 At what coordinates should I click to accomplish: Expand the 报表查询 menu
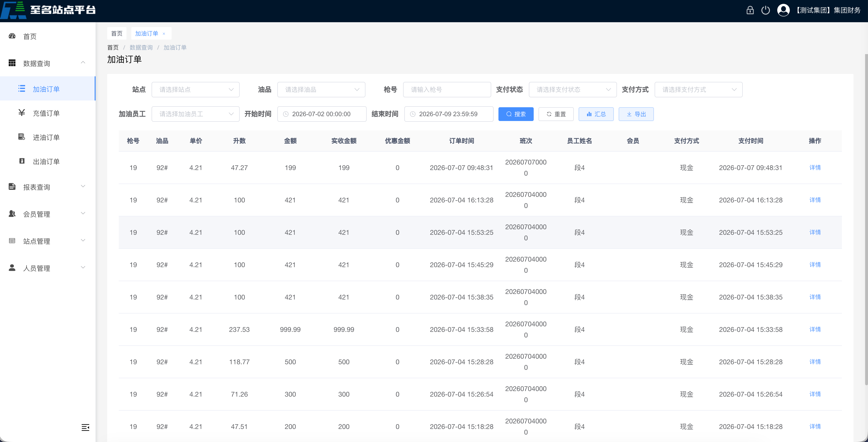click(x=48, y=187)
